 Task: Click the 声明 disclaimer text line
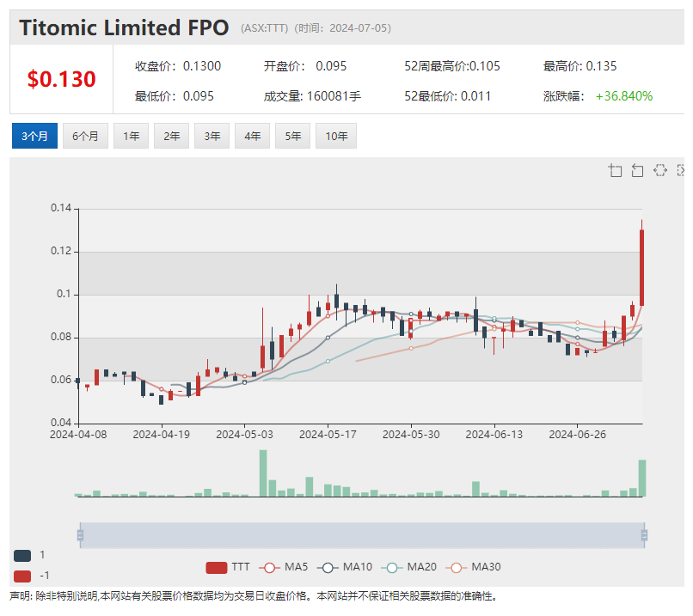pos(255,597)
